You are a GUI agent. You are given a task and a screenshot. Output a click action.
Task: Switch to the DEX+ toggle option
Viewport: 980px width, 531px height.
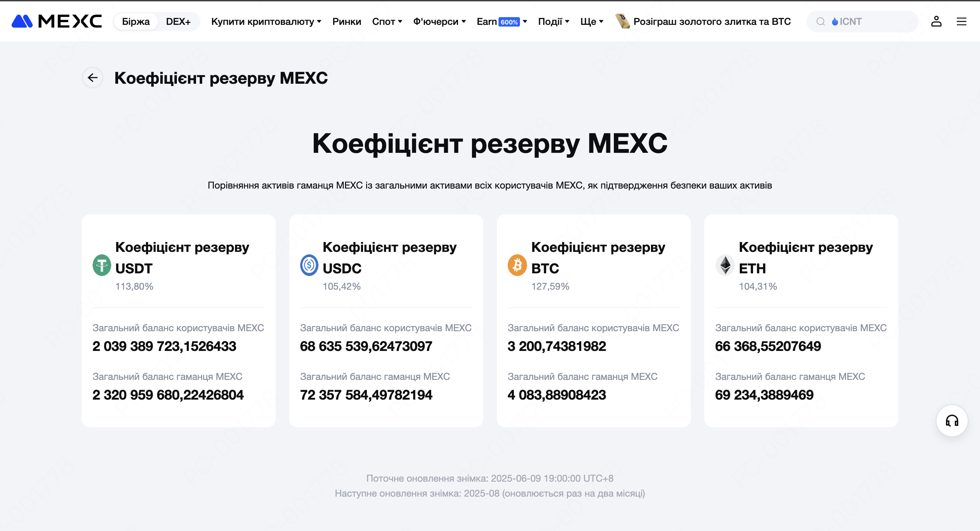point(178,21)
